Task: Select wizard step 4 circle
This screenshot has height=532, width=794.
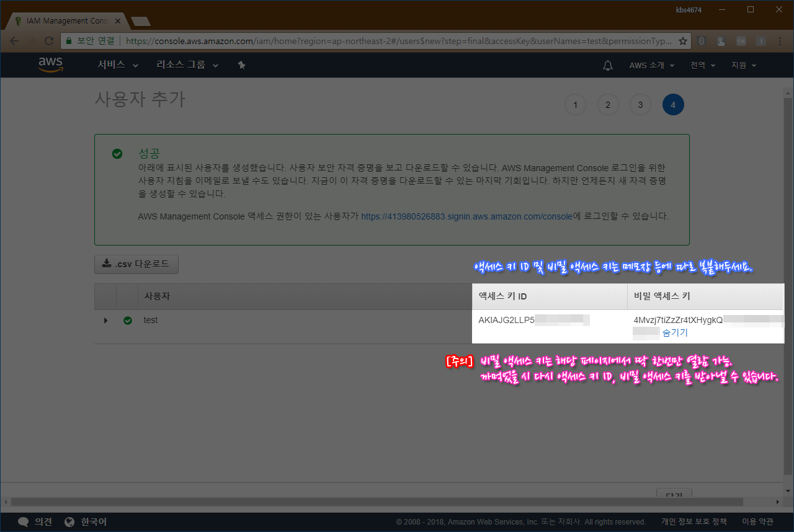Action: tap(673, 105)
